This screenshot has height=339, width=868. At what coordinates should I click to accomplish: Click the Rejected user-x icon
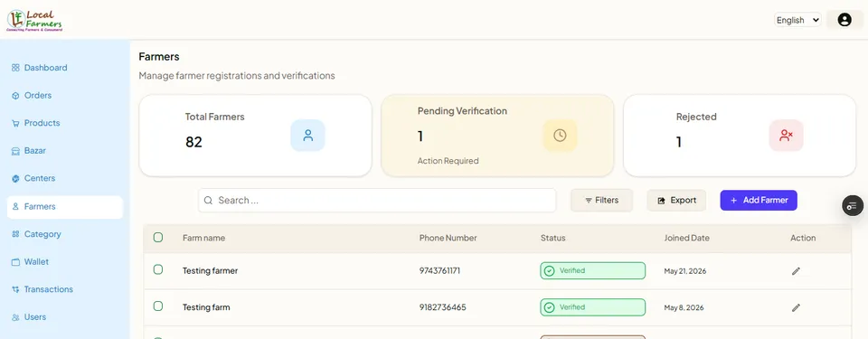786,136
